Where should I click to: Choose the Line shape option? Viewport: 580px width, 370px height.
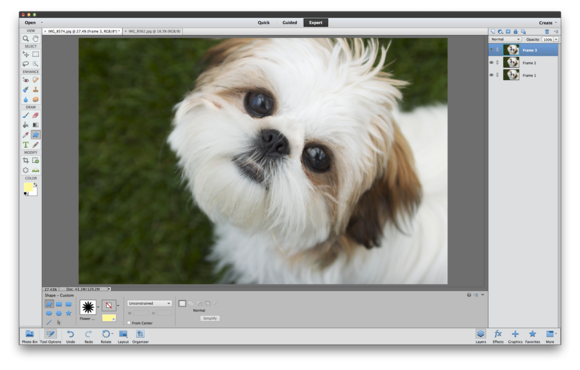[x=49, y=323]
